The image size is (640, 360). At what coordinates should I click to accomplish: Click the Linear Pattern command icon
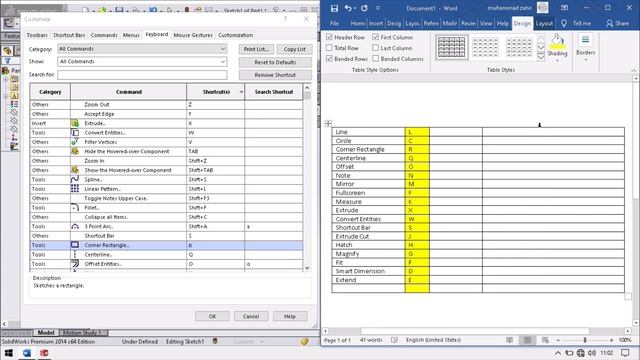(x=75, y=189)
